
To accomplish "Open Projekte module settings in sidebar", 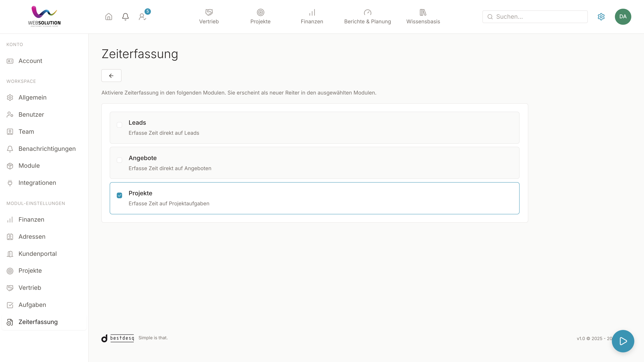I will tap(44, 270).
